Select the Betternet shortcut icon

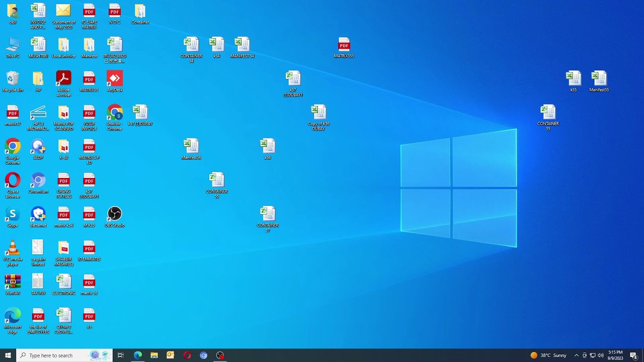pyautogui.click(x=38, y=217)
